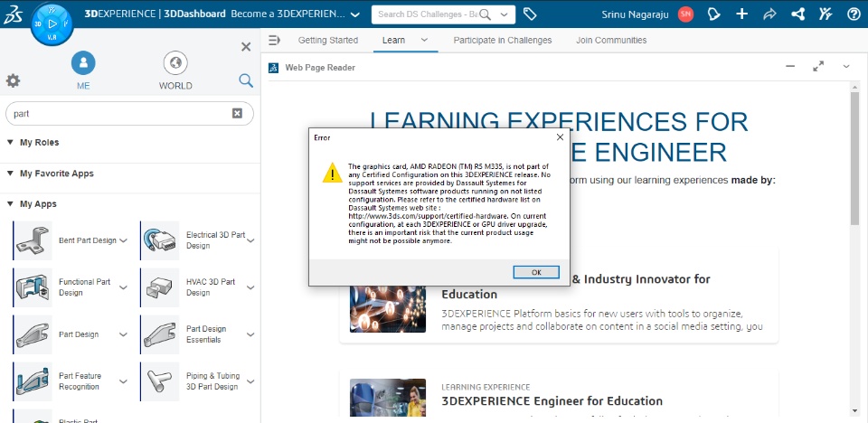Launch Part Feature Recognition app icon
The image size is (868, 423).
point(33,381)
